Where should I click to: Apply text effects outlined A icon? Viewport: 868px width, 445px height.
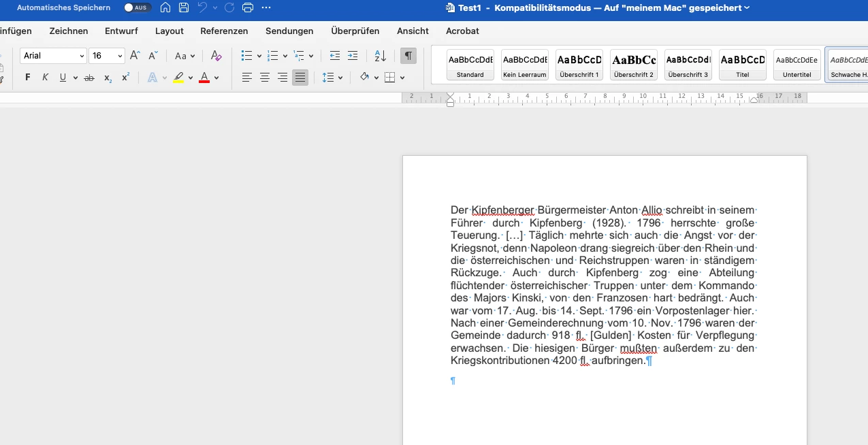152,78
